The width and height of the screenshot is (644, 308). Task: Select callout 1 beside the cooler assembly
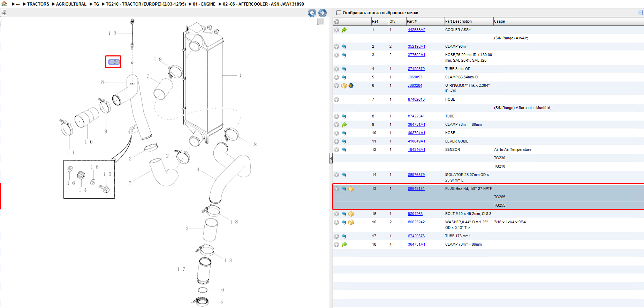tap(240, 75)
